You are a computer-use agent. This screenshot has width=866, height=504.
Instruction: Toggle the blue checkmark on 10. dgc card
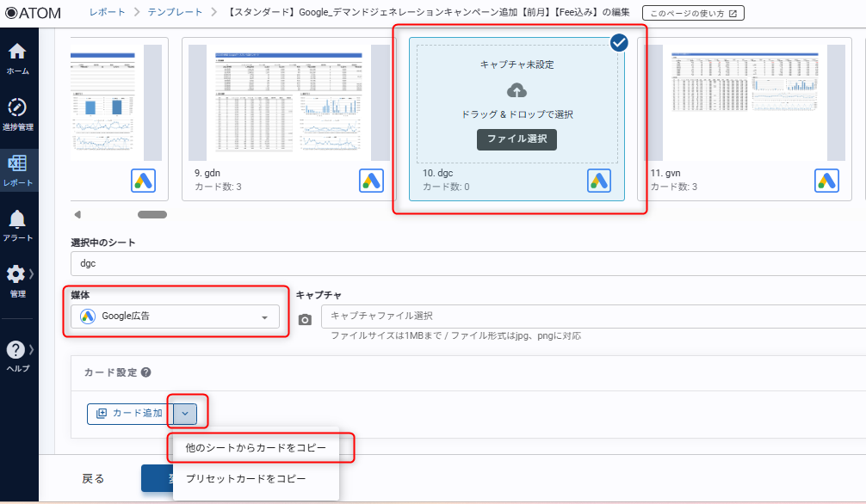[619, 43]
